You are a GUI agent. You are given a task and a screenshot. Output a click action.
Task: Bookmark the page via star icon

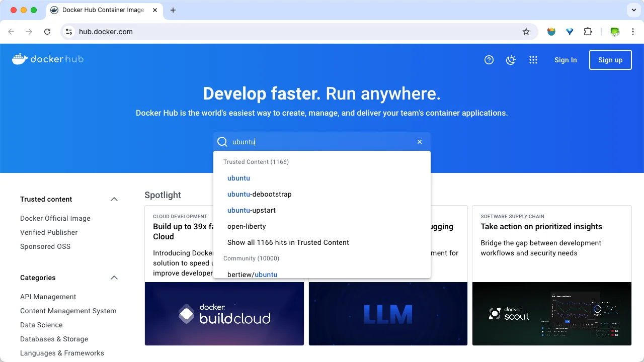point(526,31)
